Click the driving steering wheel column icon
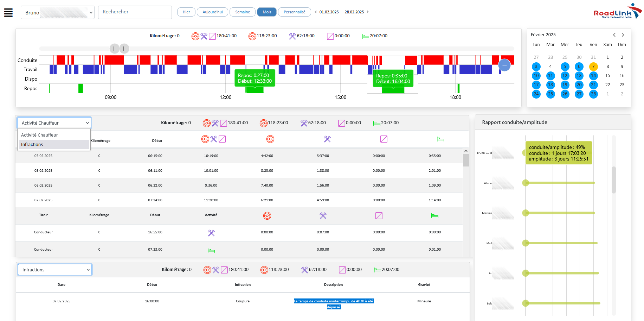The height and width of the screenshot is (321, 644). click(270, 139)
